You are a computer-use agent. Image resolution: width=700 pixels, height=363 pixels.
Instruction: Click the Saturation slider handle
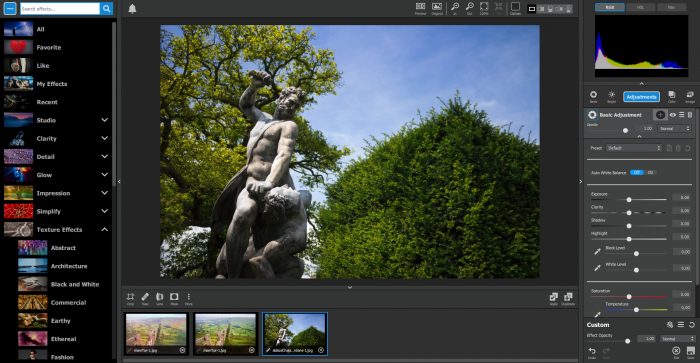[x=629, y=296]
